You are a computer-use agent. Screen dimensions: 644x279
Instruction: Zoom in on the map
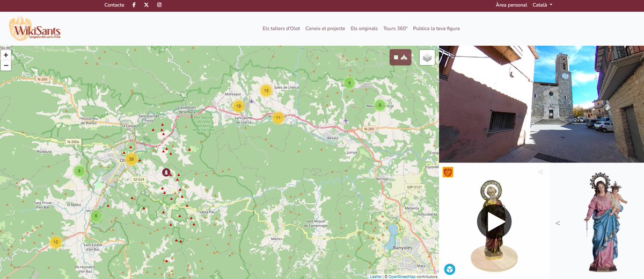pos(6,55)
